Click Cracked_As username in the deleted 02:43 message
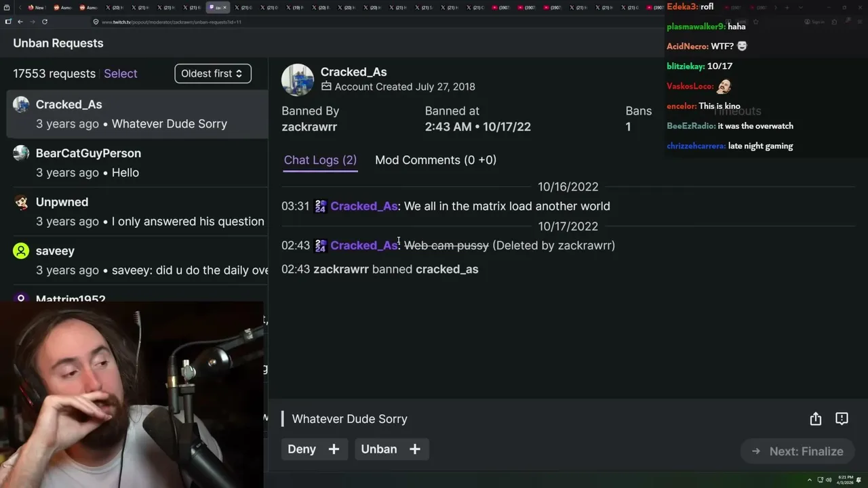868x488 pixels. (364, 245)
